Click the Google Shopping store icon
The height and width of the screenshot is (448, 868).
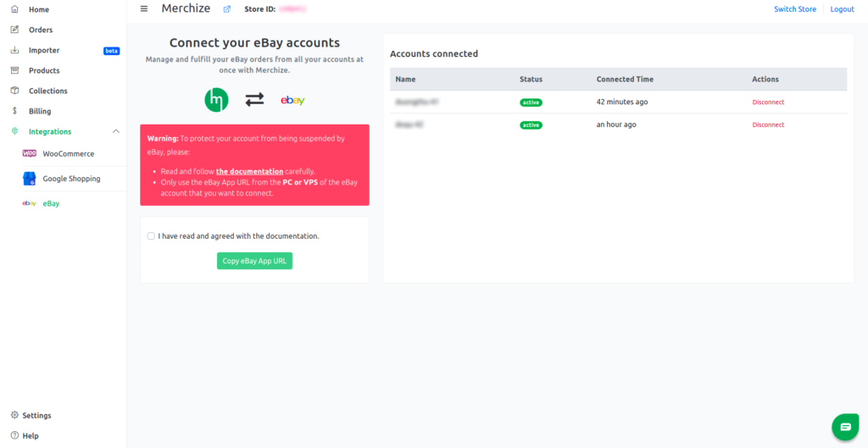point(30,179)
